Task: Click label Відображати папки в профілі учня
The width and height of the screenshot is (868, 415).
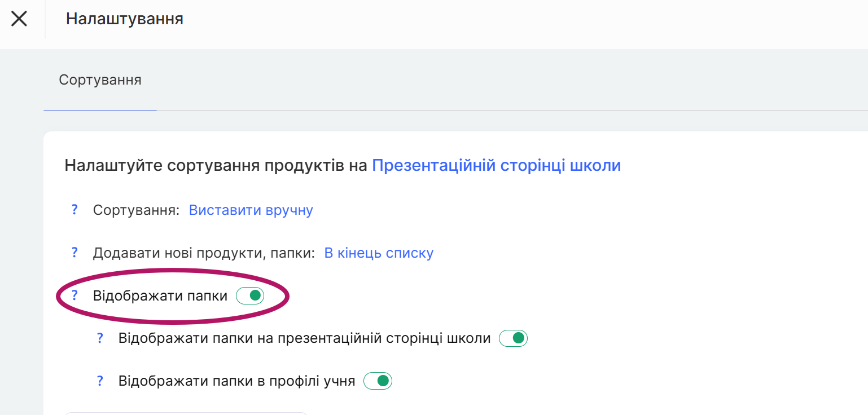Action: pos(236,381)
